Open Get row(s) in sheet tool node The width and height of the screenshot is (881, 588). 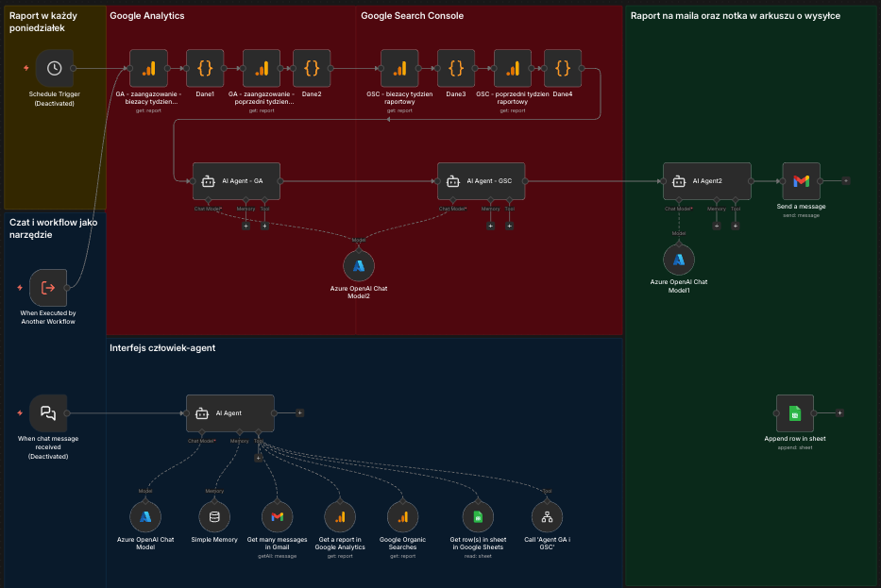pyautogui.click(x=478, y=516)
